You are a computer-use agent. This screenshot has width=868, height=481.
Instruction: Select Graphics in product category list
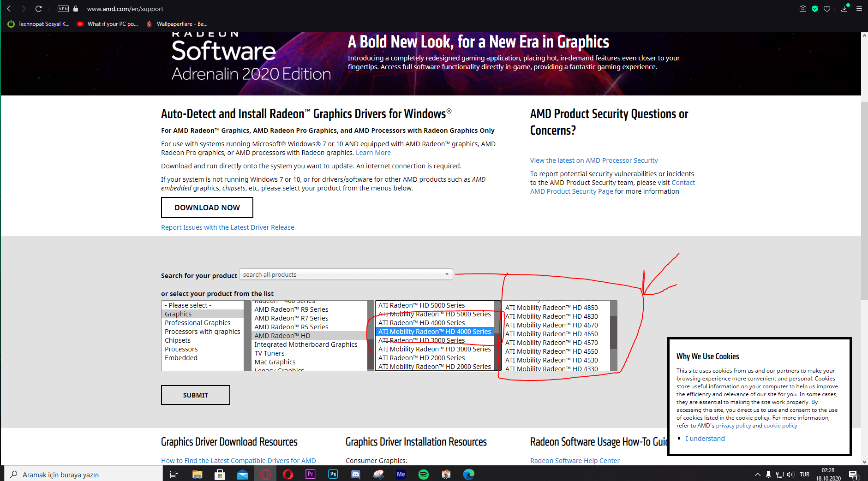[x=203, y=314]
